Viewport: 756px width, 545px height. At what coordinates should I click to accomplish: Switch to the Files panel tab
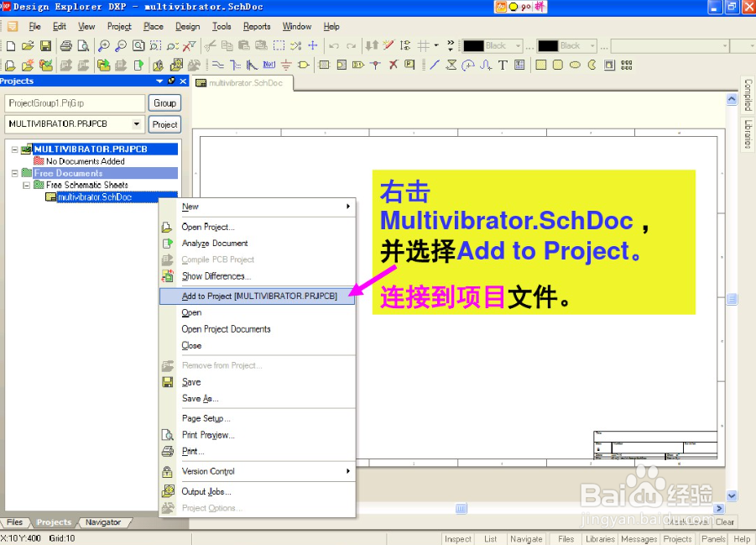(14, 522)
